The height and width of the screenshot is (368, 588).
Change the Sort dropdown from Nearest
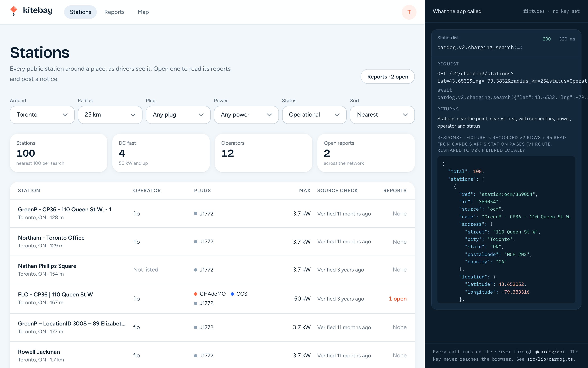pos(382,115)
